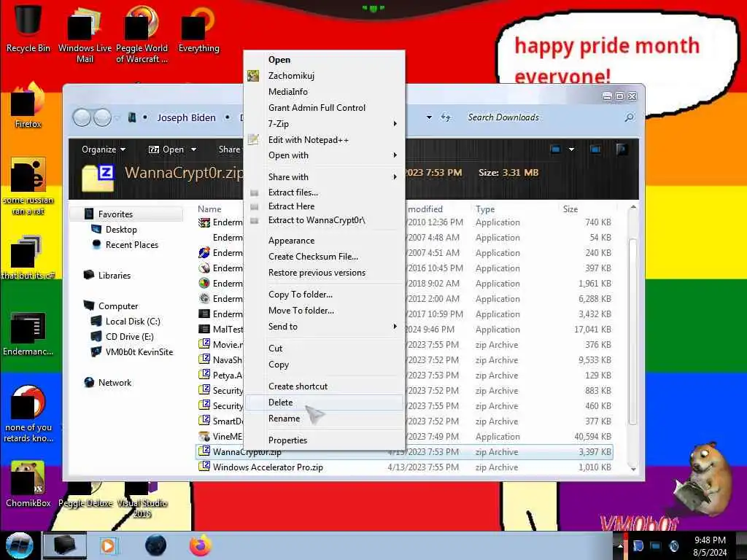This screenshot has width=747, height=560.
Task: Open Peggle Deluxe desktop icon
Action: tap(85, 495)
